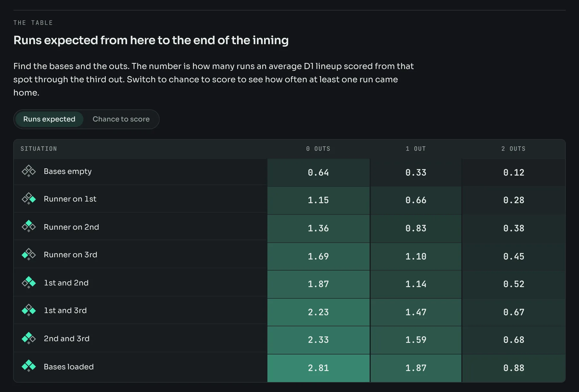The width and height of the screenshot is (579, 392).
Task: Click the 1.87 bases loaded one-out cell
Action: click(x=416, y=368)
